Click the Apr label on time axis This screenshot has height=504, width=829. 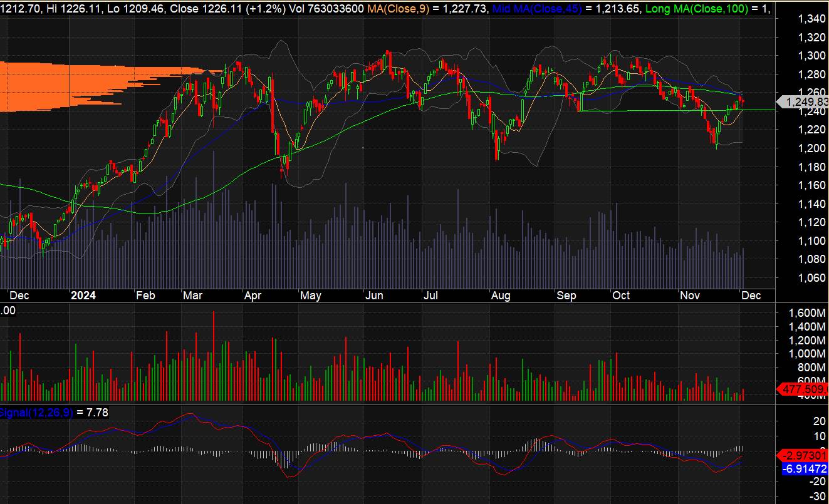click(253, 296)
